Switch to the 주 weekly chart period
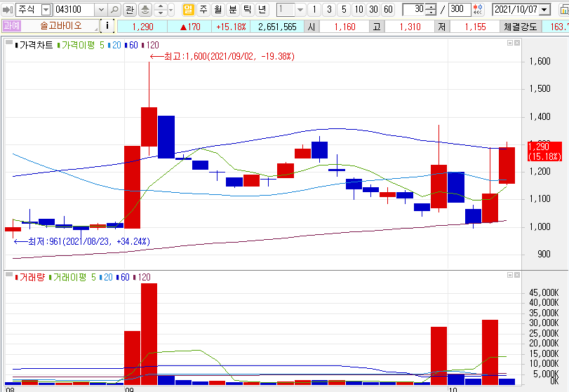The image size is (569, 392). click(x=203, y=9)
